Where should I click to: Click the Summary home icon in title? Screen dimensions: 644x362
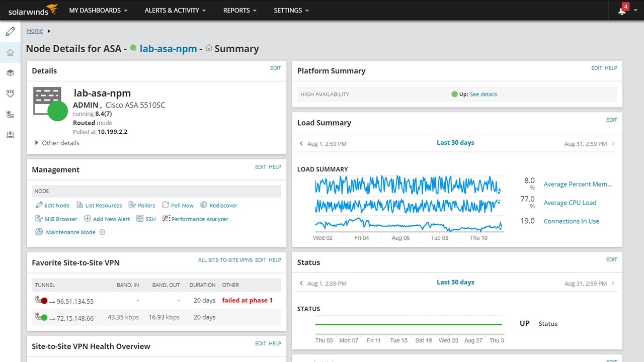click(209, 48)
